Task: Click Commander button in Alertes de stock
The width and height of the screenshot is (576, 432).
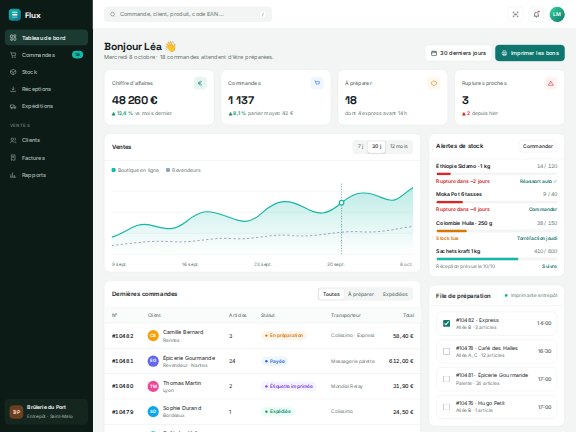Action: pyautogui.click(x=538, y=146)
